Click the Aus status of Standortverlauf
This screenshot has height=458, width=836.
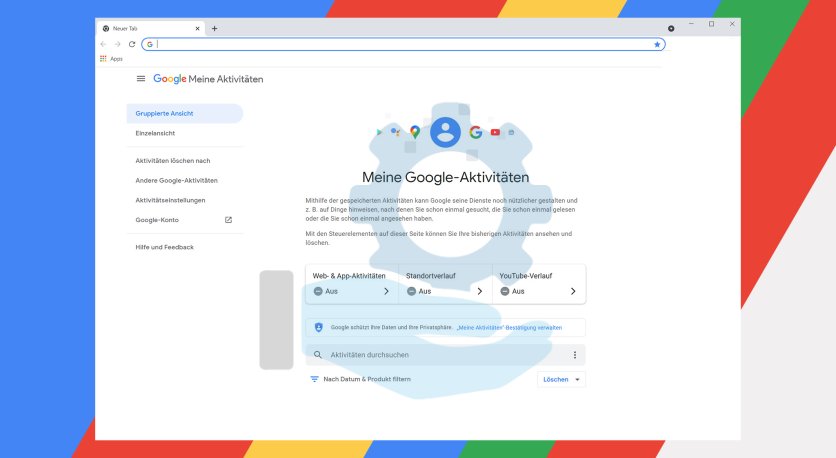[x=419, y=291]
